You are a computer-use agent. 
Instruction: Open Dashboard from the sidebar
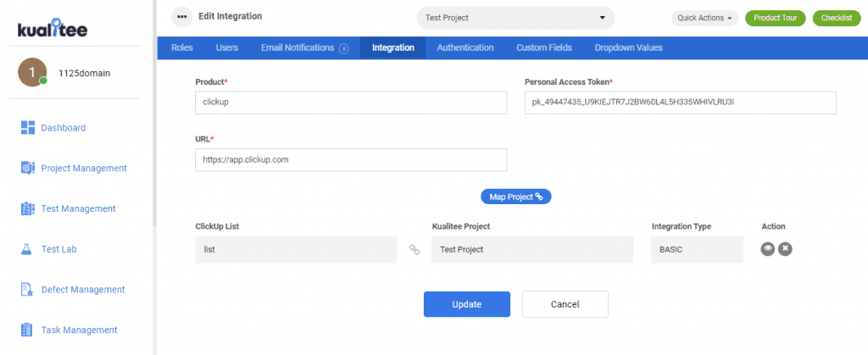click(x=63, y=128)
